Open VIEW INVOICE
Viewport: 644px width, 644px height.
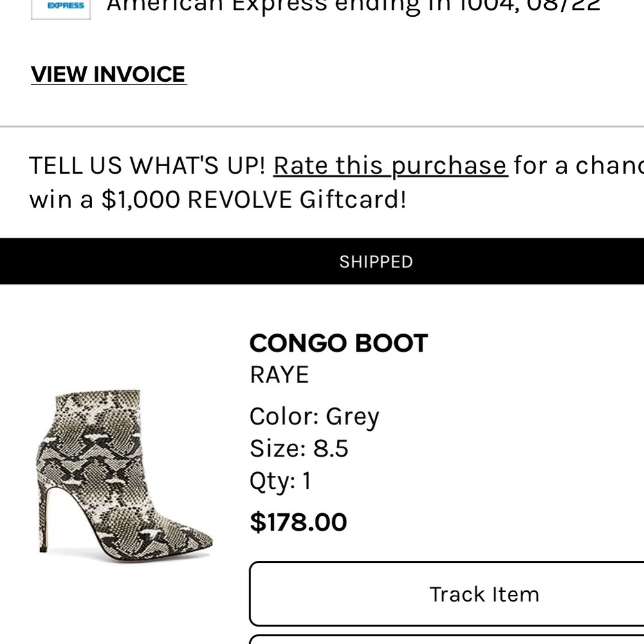click(108, 74)
